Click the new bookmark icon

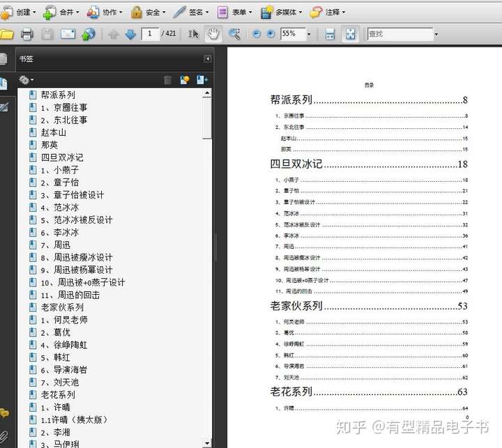pyautogui.click(x=185, y=79)
